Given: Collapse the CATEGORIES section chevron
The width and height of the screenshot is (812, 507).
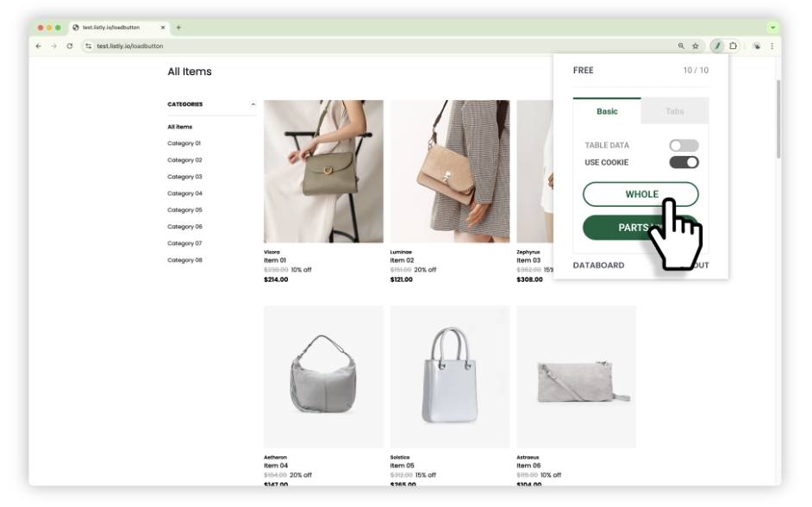Looking at the screenshot, I should click(x=253, y=104).
